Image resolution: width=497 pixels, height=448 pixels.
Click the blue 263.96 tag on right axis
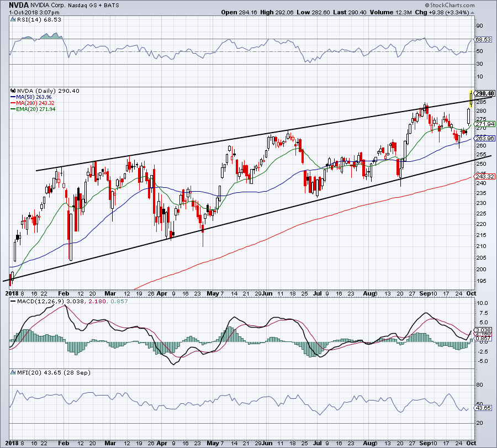coord(485,138)
